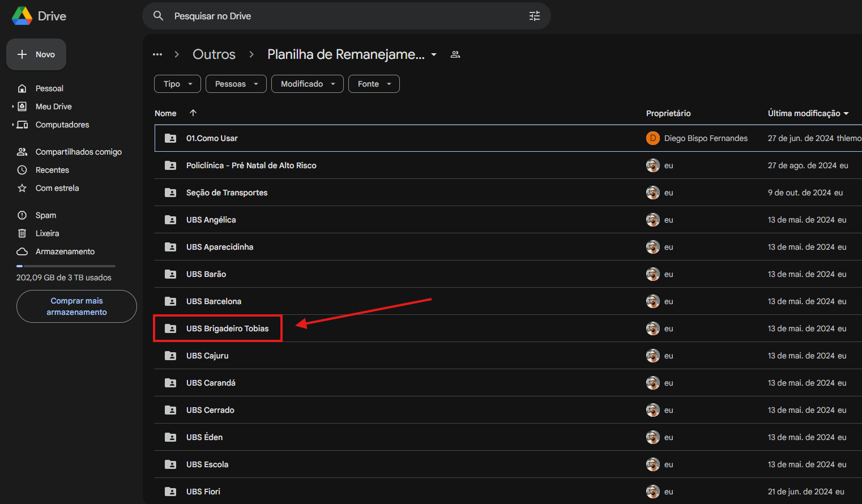The image size is (862, 504).
Task: Click the Google Drive logo
Action: tap(23, 16)
